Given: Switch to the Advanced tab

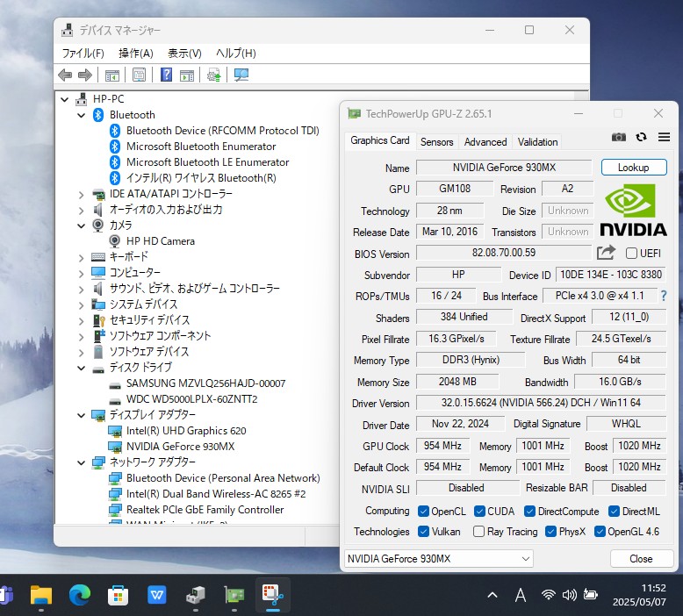Looking at the screenshot, I should [x=485, y=142].
